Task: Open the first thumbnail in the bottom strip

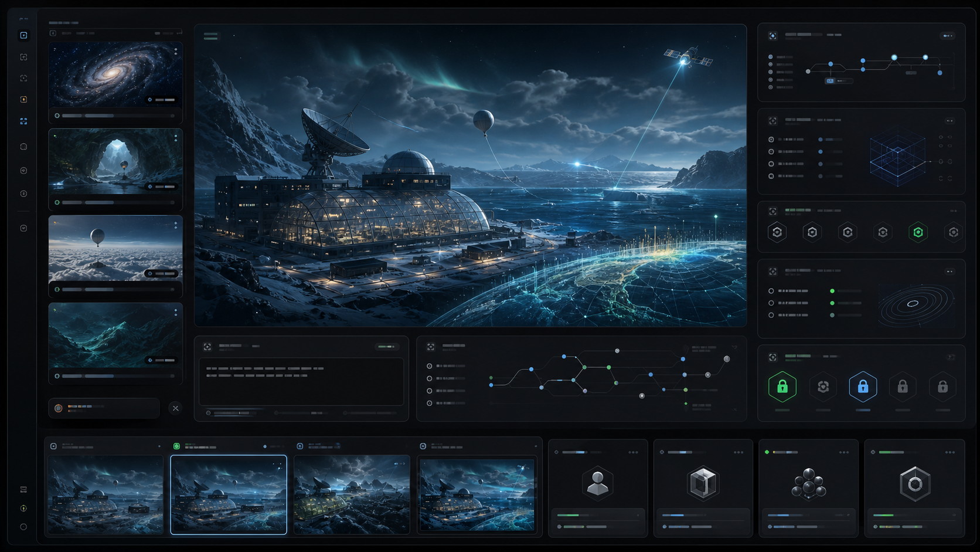Action: coord(106,495)
